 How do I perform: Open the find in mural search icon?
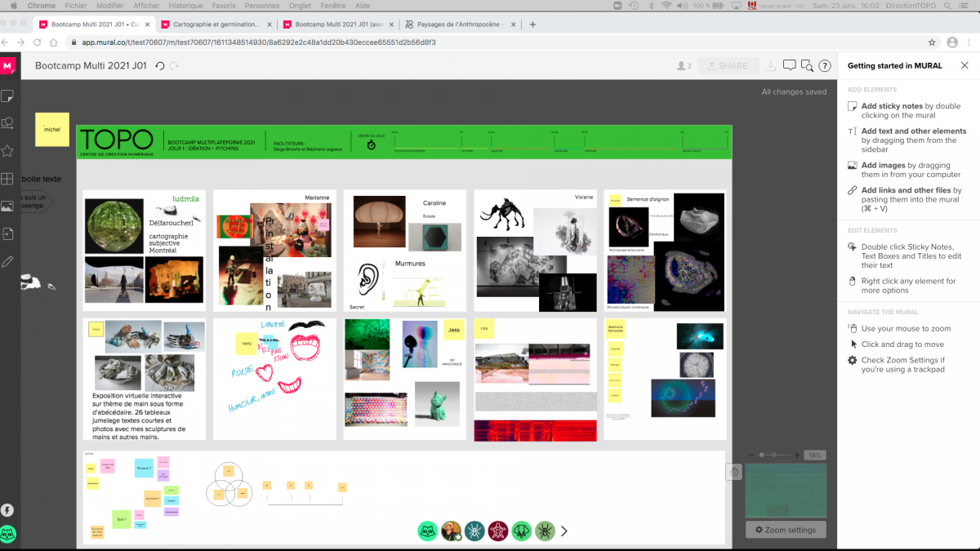(x=807, y=66)
